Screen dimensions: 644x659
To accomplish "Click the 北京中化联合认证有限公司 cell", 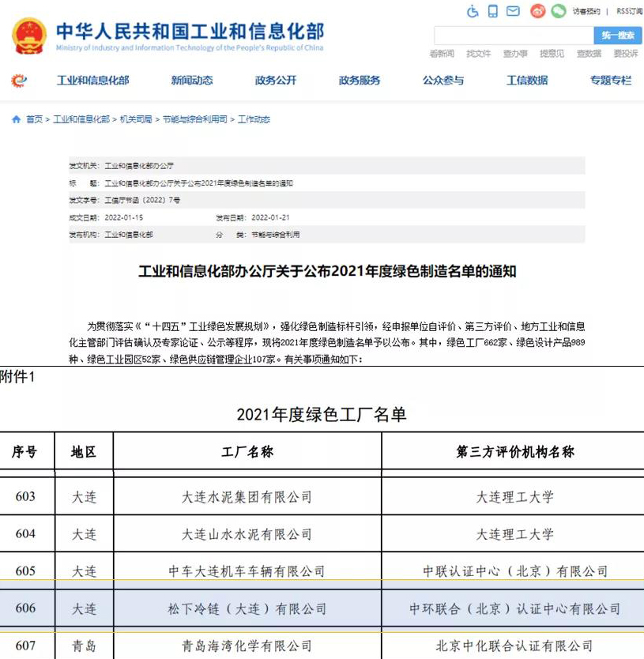I will (515, 646).
